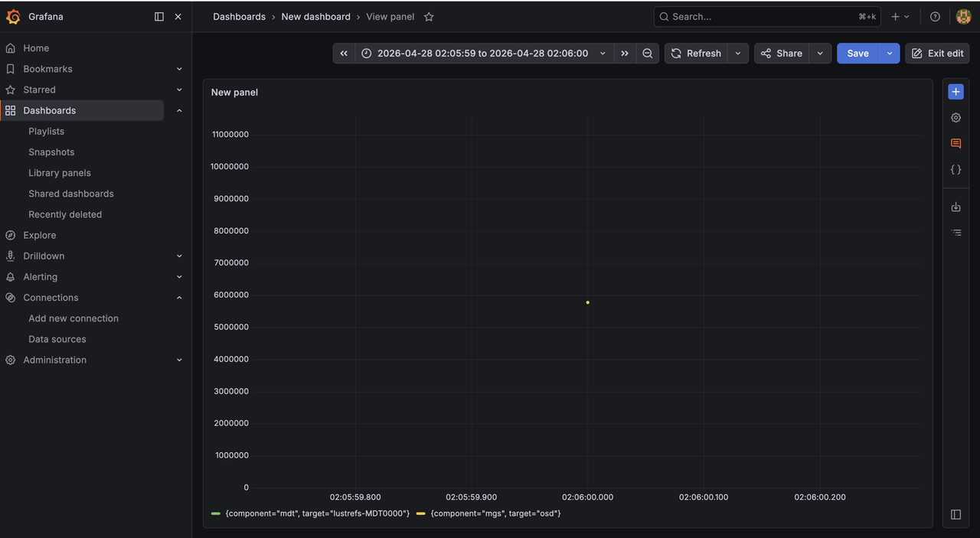Open the help question-mark icon
This screenshot has height=538, width=980.
click(x=935, y=16)
